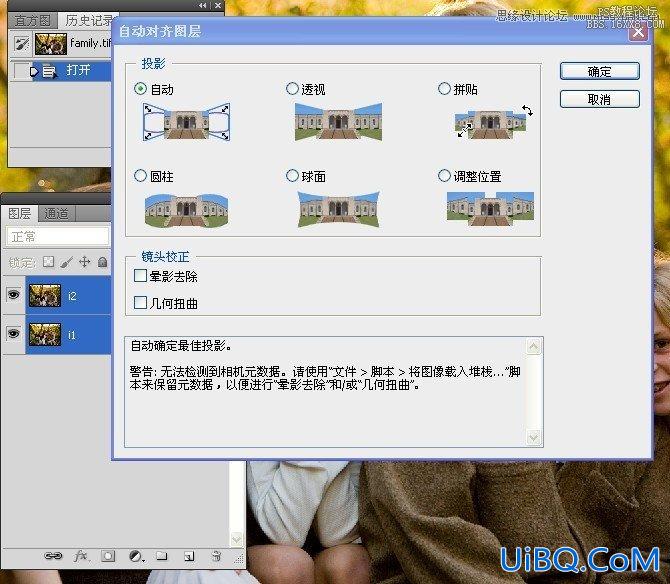Select the 拼贴 projection radio button
The height and width of the screenshot is (584, 670).
[444, 89]
